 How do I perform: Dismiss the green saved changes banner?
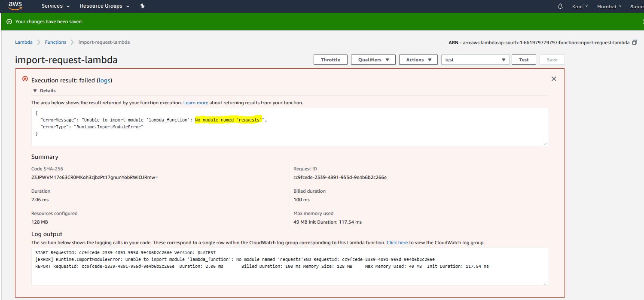(x=642, y=21)
